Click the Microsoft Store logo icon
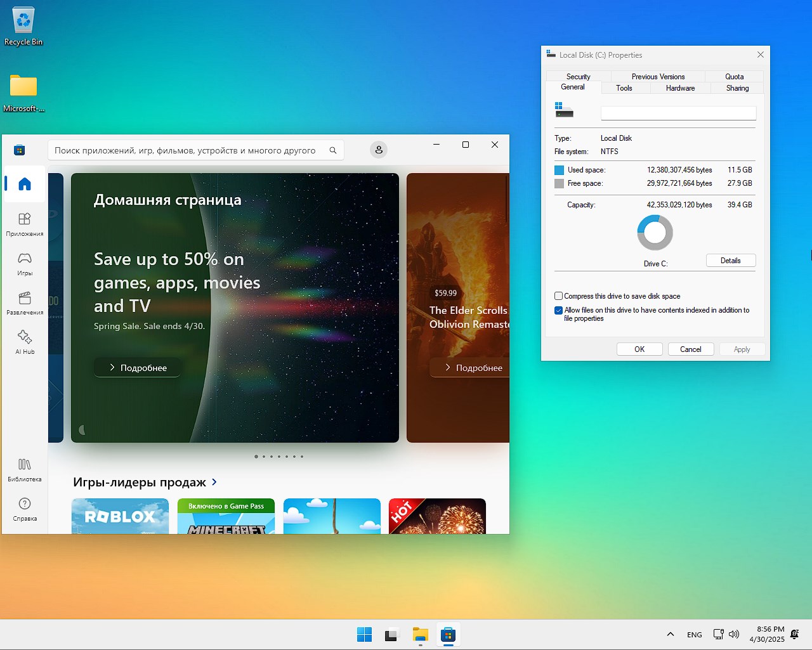Viewport: 812px width, 650px height. pos(20,150)
